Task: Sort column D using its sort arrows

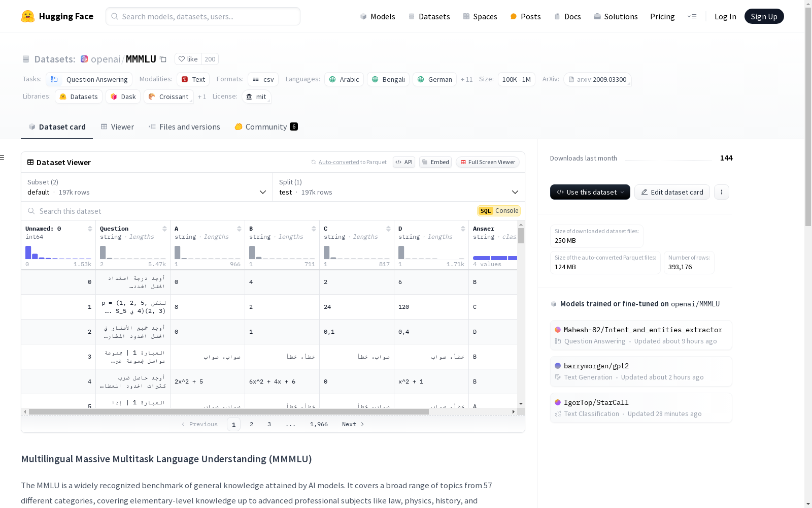Action: tap(463, 229)
